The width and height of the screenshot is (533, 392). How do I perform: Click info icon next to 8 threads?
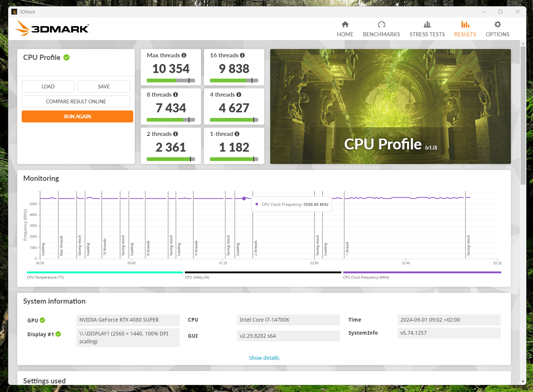pyautogui.click(x=176, y=94)
